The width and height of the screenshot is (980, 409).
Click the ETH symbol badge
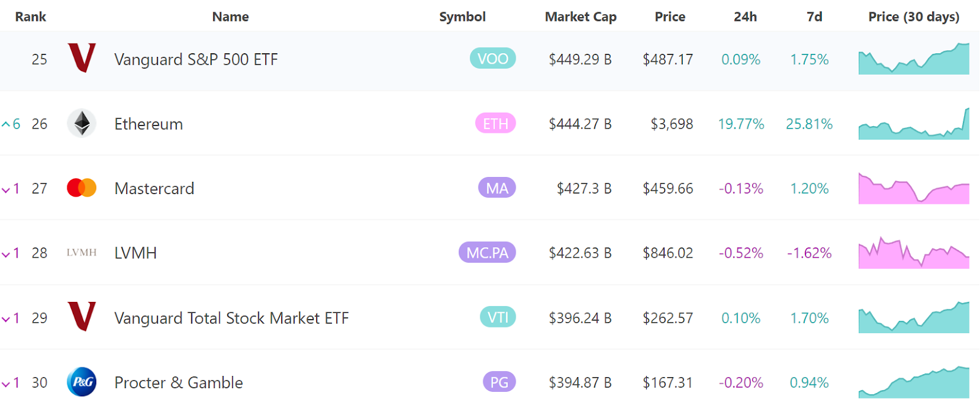click(x=494, y=124)
